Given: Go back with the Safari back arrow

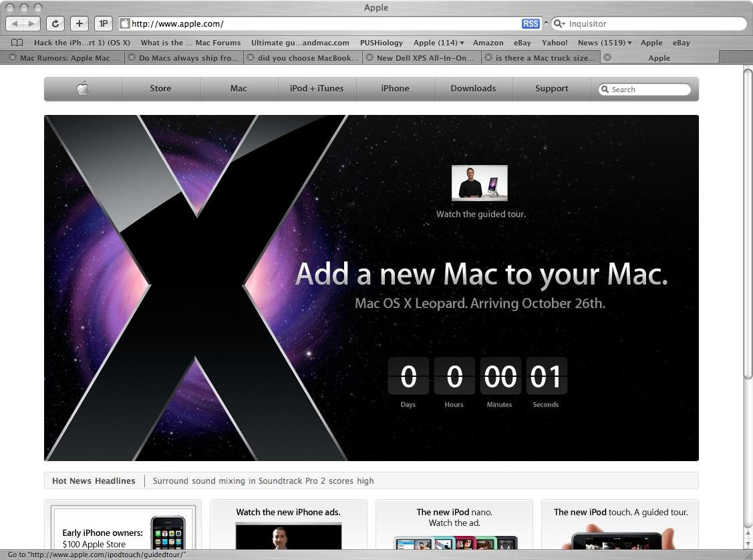Looking at the screenshot, I should [x=15, y=23].
